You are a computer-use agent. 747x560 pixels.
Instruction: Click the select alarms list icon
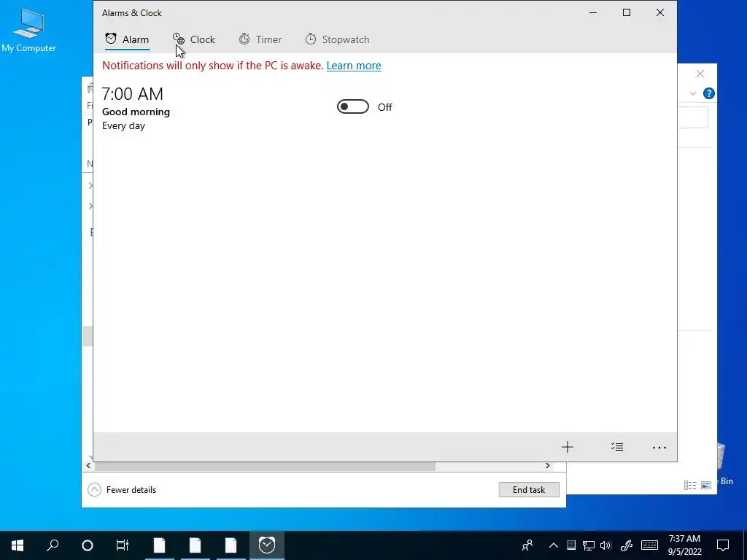tap(617, 447)
